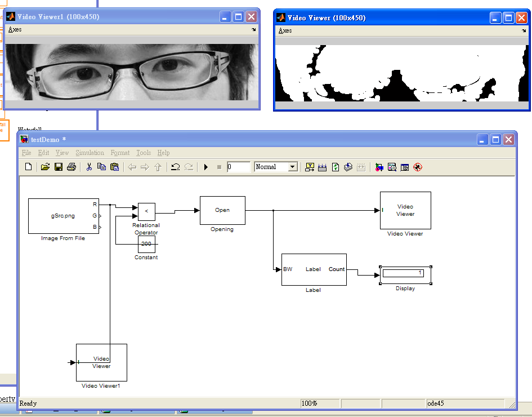Print the model with the printer icon
The width and height of the screenshot is (532, 417).
(71, 167)
